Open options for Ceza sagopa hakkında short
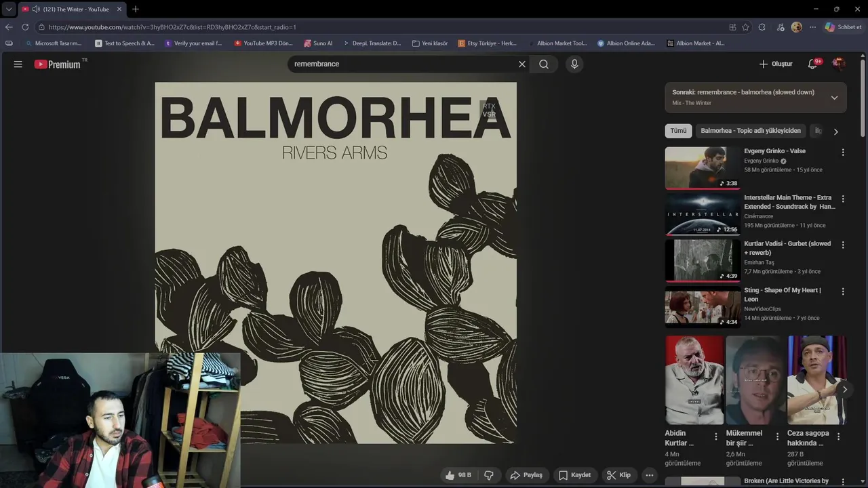868x488 pixels. tap(838, 436)
